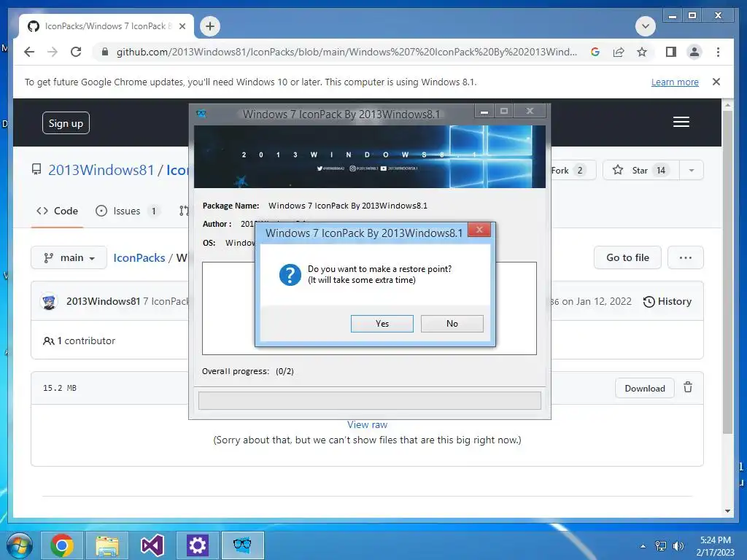Open the 2013Windows81 user link

point(101,170)
